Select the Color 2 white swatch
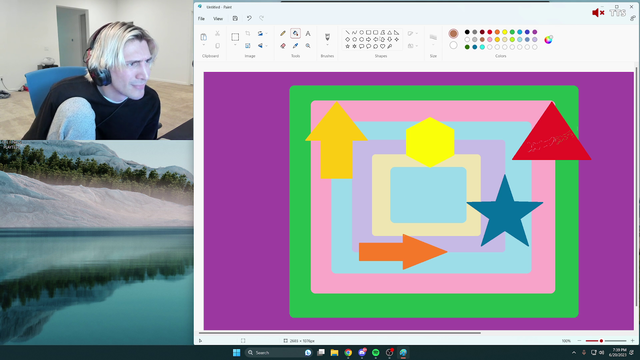Image resolution: width=640 pixels, height=360 pixels. pos(453,45)
